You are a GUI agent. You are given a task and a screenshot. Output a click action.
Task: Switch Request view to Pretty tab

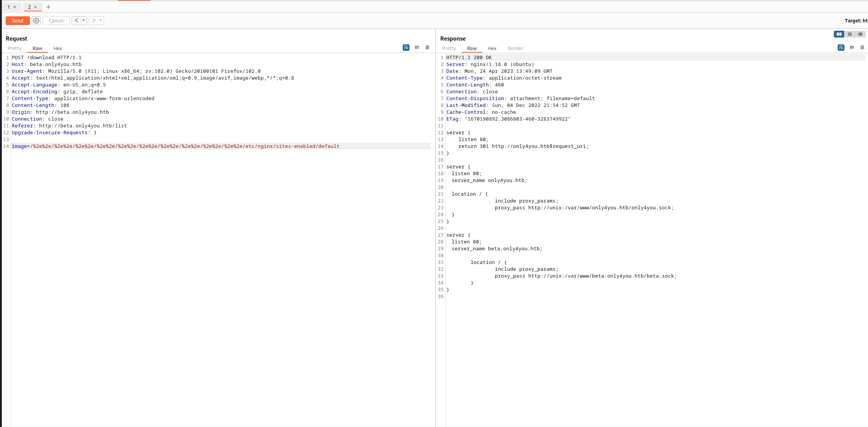pos(14,48)
